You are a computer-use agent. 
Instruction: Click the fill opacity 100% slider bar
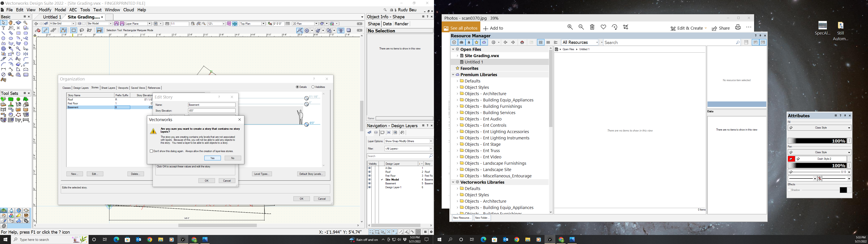click(817, 141)
